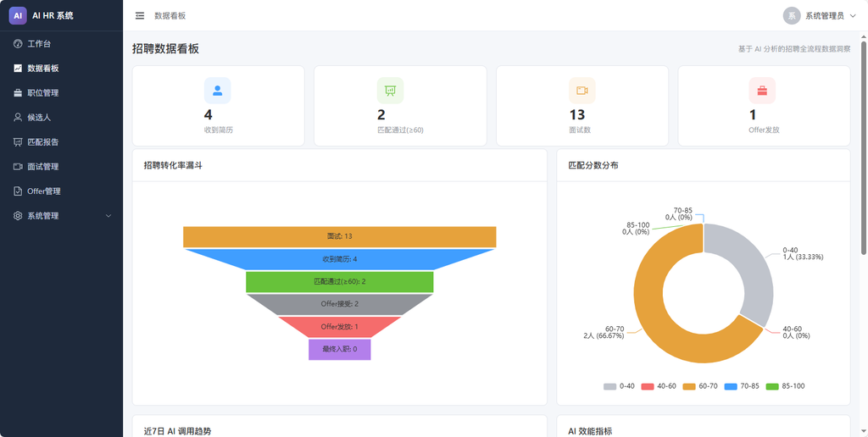The width and height of the screenshot is (868, 437).
Task: Toggle 40-60 legend item
Action: tap(659, 386)
